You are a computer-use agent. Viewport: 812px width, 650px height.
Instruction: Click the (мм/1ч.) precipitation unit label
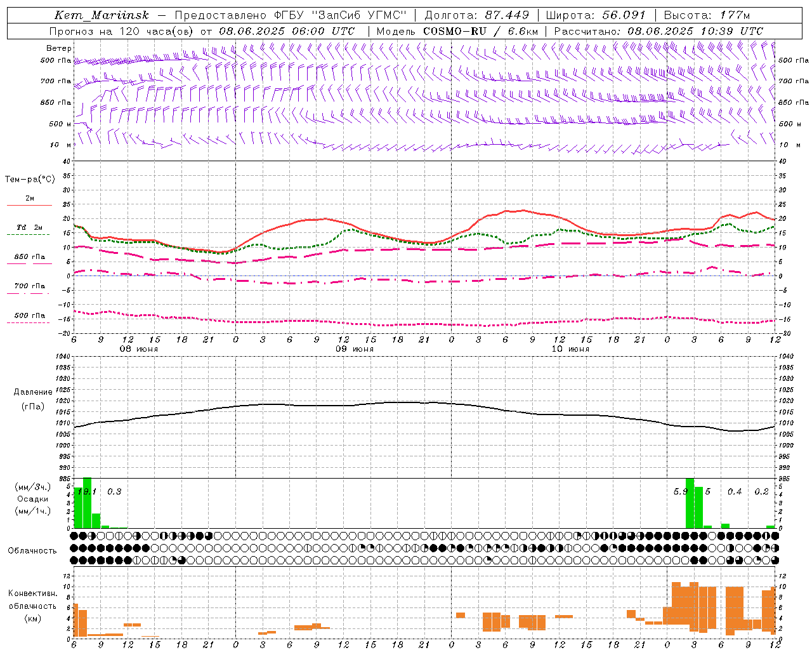pyautogui.click(x=32, y=511)
